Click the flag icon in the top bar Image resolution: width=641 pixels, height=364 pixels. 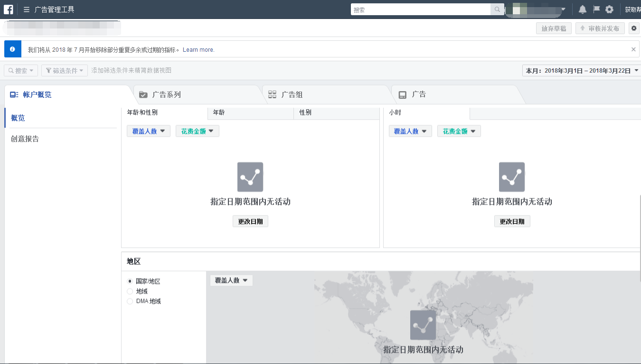coord(596,9)
